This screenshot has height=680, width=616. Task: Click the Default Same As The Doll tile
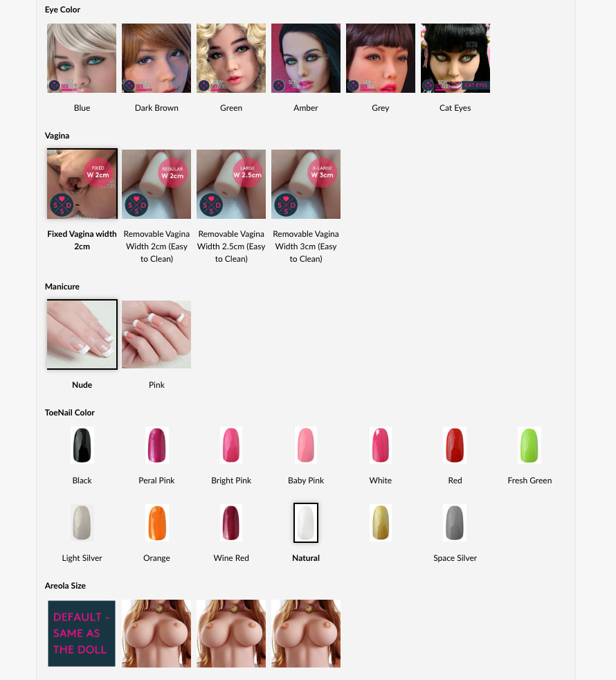point(82,633)
